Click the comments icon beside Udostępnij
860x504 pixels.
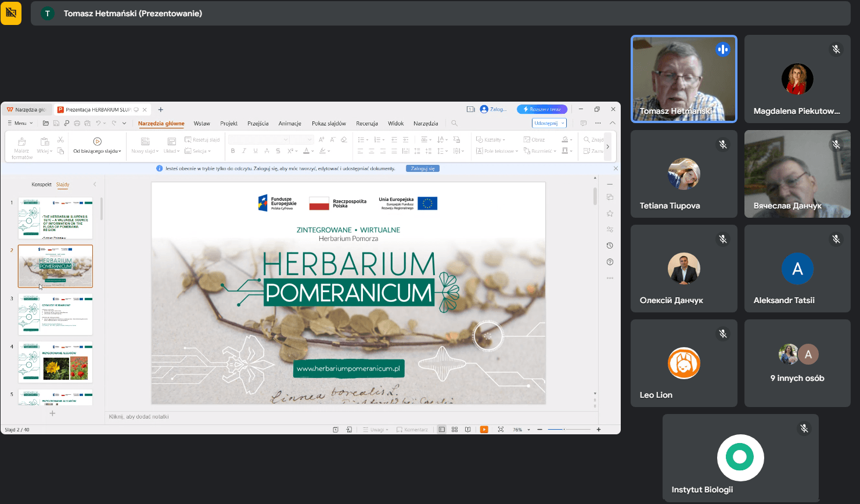pos(583,123)
